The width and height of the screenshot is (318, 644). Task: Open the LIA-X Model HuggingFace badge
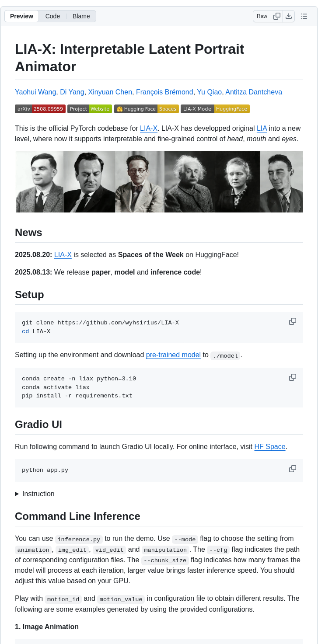[215, 109]
